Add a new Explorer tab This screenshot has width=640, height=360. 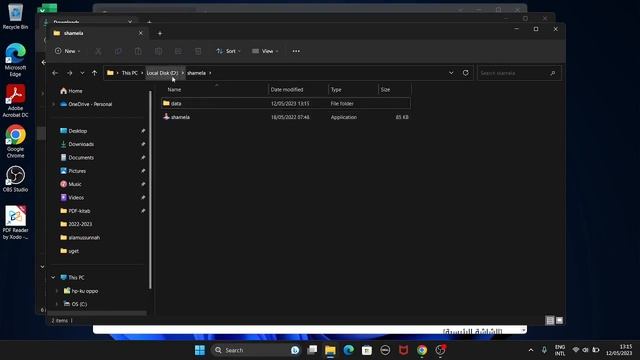click(x=160, y=33)
